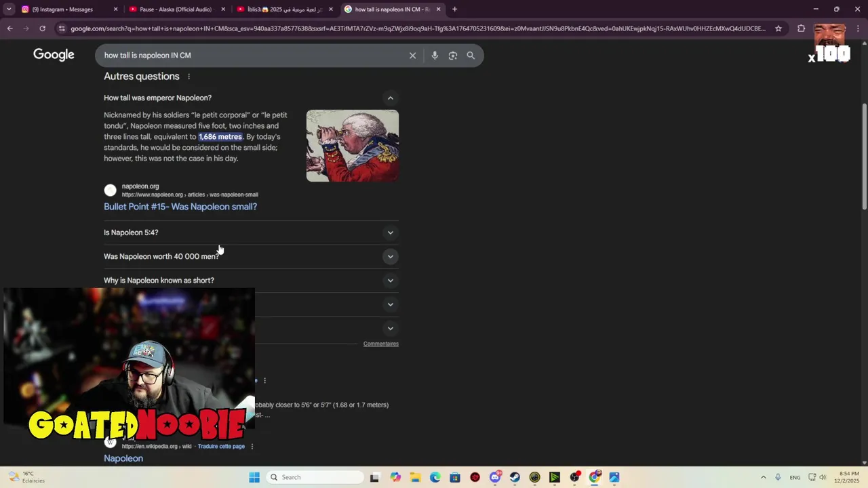Viewport: 868px width, 488px height.
Task: Close the 'how tall is napoleon' tab
Action: pyautogui.click(x=438, y=9)
